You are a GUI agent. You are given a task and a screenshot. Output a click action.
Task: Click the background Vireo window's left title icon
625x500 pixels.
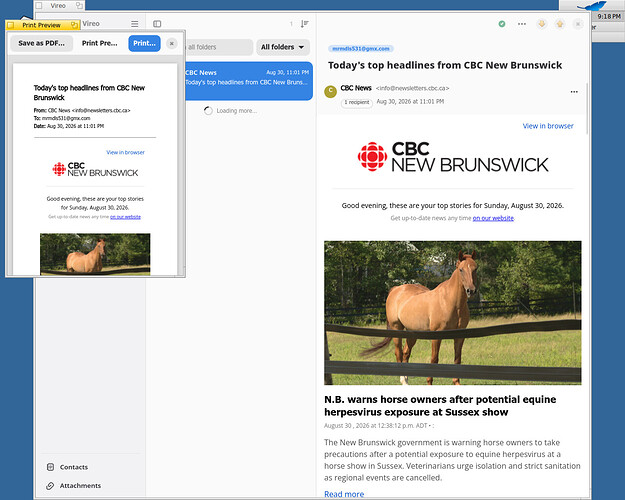39,6
